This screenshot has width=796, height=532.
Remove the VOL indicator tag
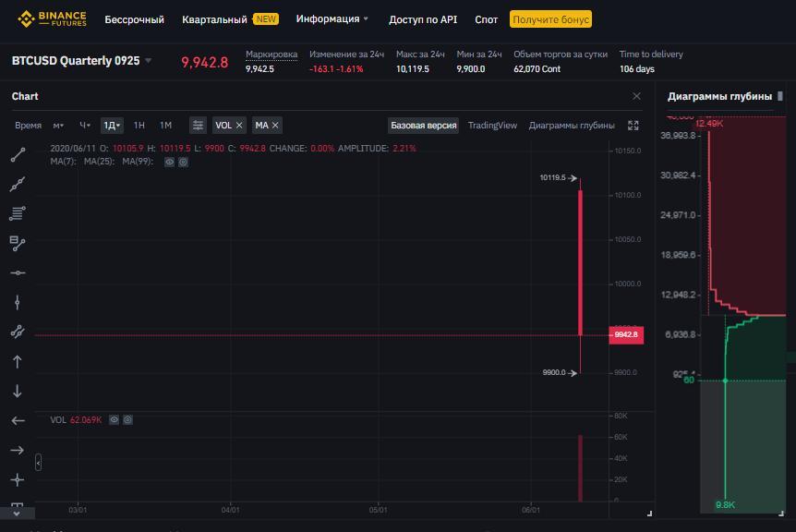point(239,126)
